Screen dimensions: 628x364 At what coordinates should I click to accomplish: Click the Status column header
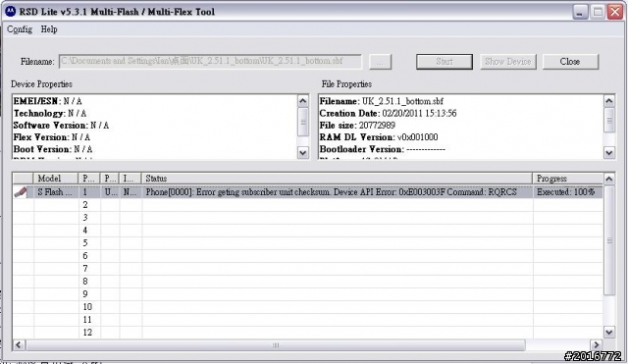(338, 179)
